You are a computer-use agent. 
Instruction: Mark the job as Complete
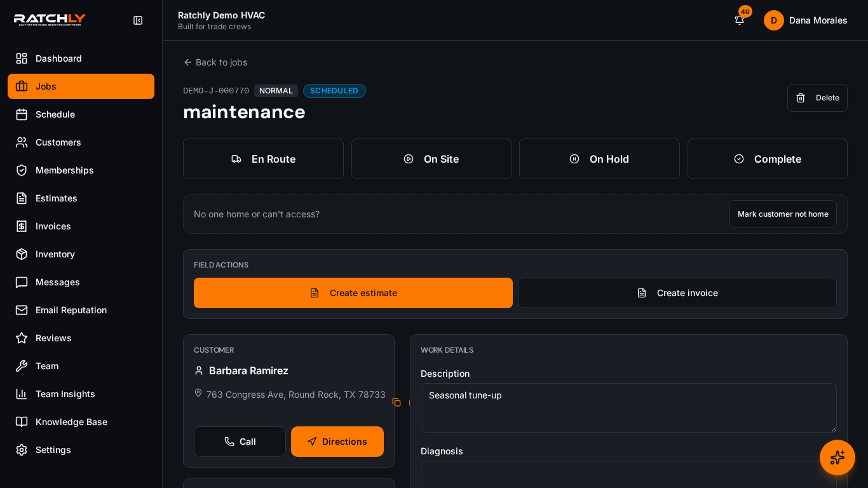pyautogui.click(x=767, y=159)
